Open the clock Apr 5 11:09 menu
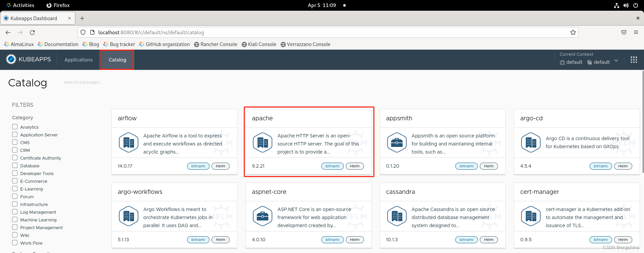This screenshot has height=253, width=644. (x=322, y=5)
